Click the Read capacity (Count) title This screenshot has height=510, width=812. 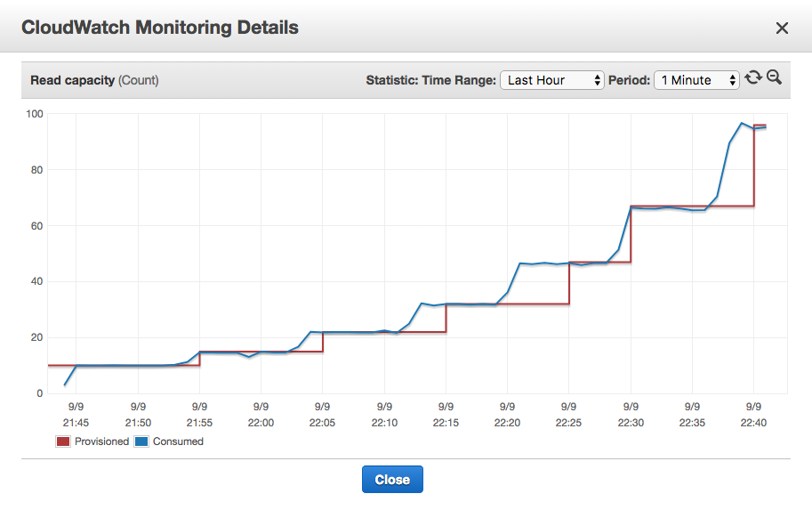95,80
